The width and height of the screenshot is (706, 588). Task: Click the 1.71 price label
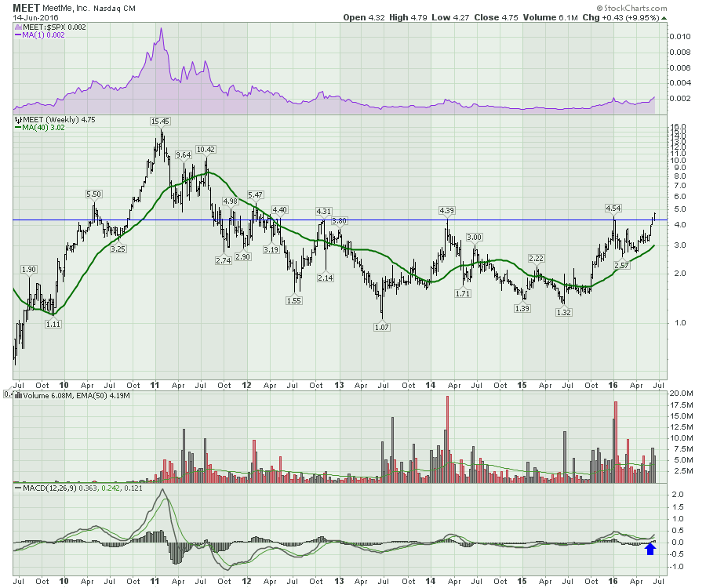pyautogui.click(x=462, y=294)
